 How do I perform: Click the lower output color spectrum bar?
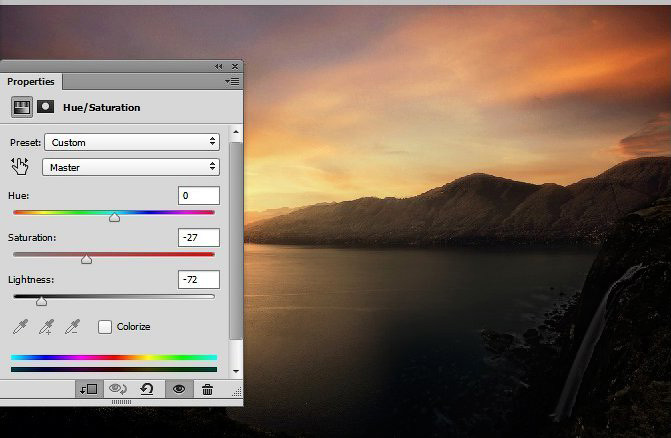click(x=114, y=369)
